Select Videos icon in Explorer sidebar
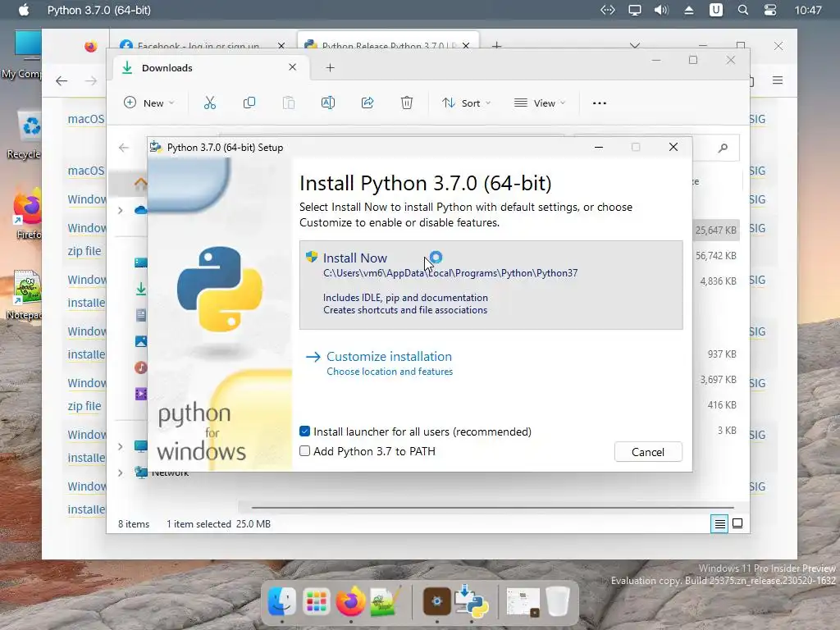 pyautogui.click(x=141, y=394)
